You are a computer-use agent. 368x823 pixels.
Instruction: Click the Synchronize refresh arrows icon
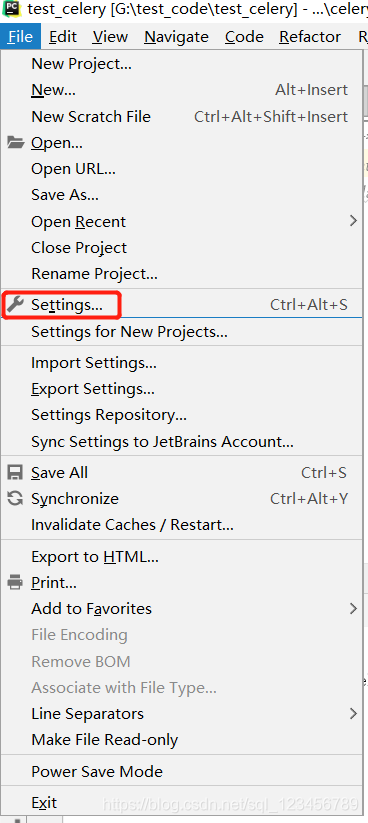click(x=16, y=498)
